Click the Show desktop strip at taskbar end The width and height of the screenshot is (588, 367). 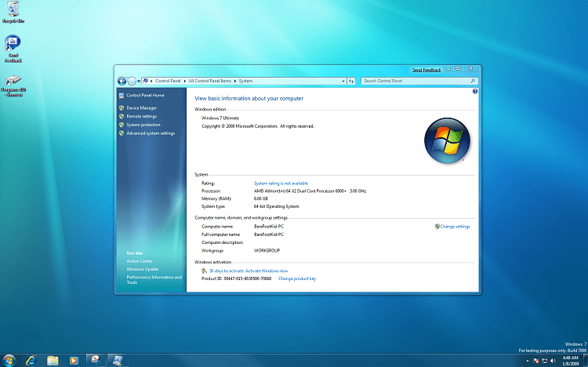coord(586,361)
